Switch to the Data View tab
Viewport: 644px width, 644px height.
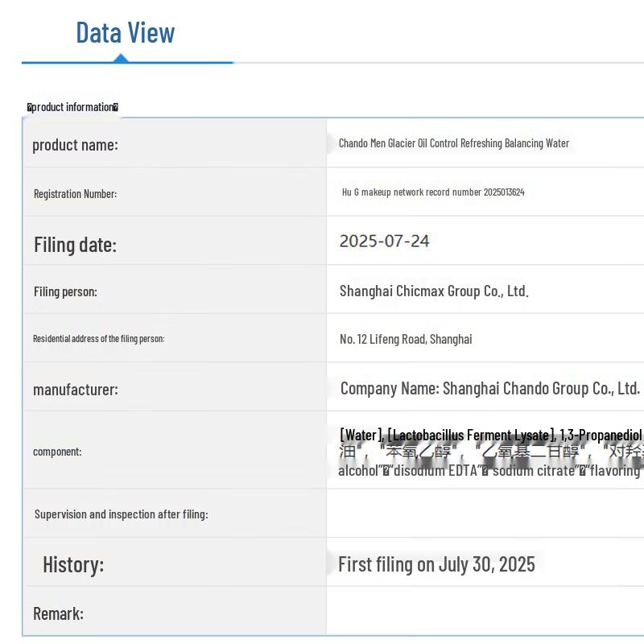point(125,33)
